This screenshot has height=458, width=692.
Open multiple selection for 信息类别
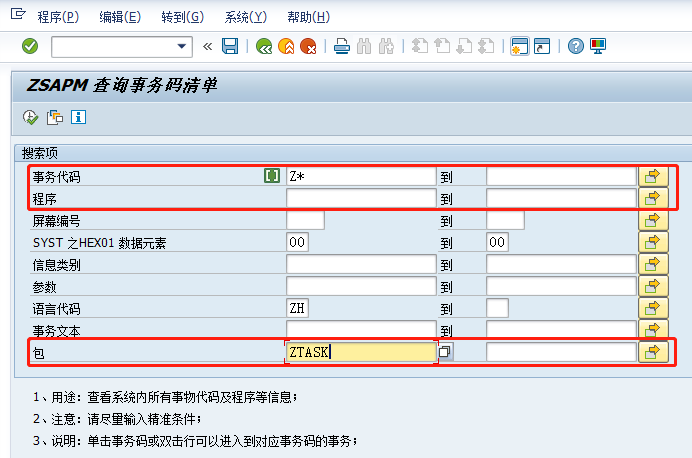click(653, 264)
